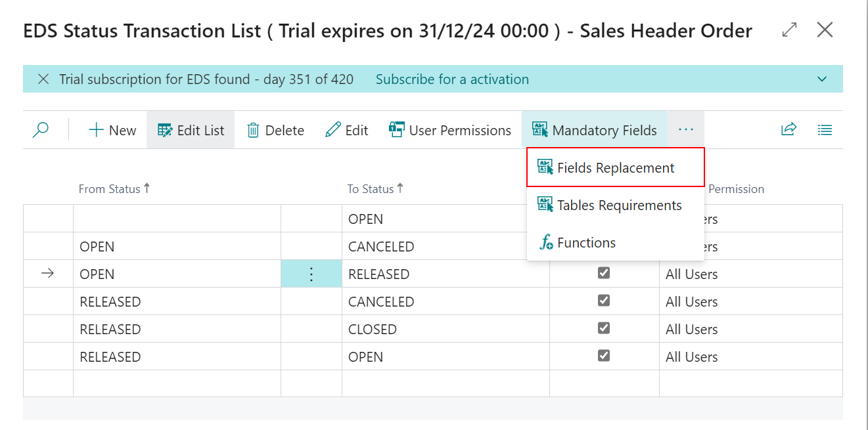
Task: Click To Status CANCELED in OPEN row
Action: tap(445, 246)
